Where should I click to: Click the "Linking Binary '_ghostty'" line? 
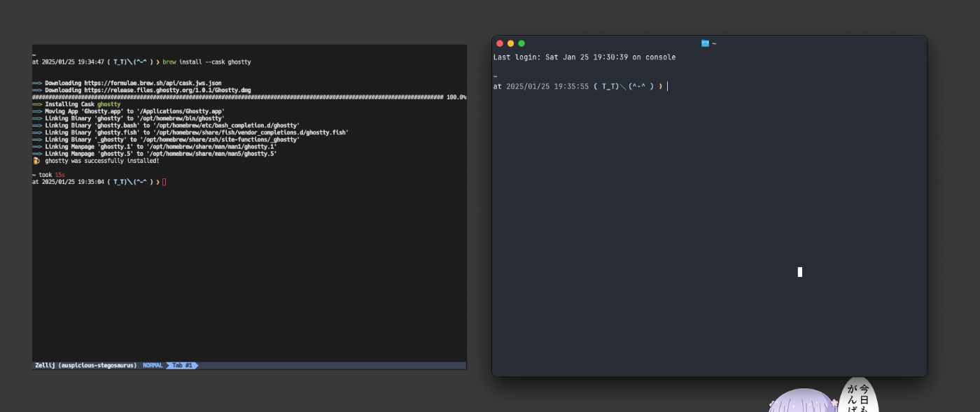tap(166, 139)
